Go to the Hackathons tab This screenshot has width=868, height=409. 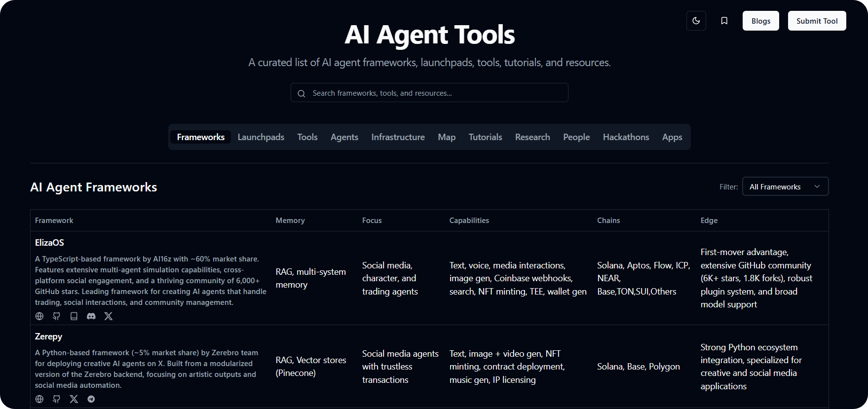point(626,137)
